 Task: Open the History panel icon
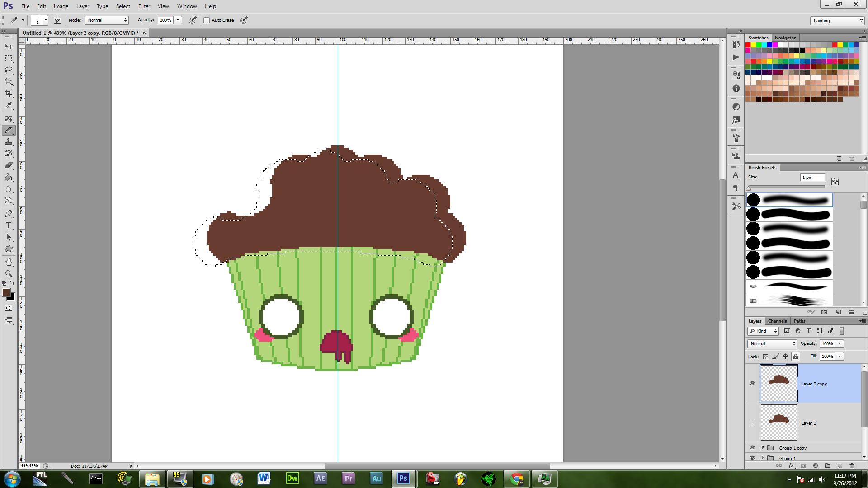[736, 44]
